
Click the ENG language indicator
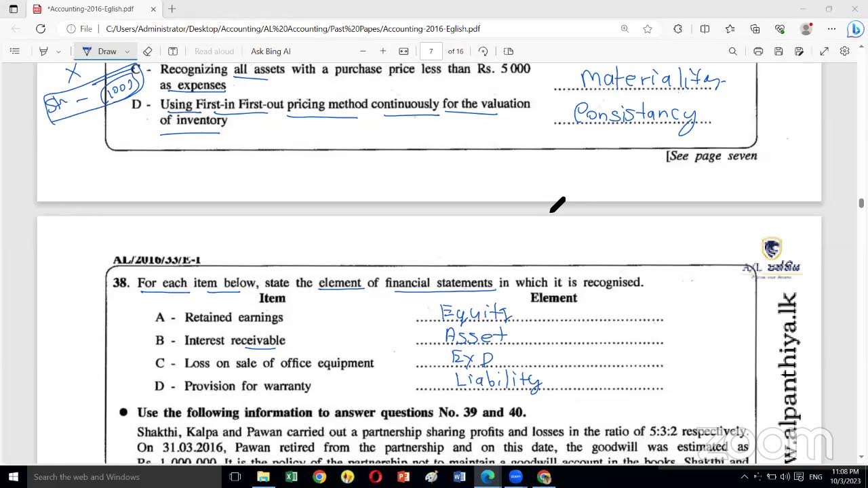pyautogui.click(x=816, y=477)
